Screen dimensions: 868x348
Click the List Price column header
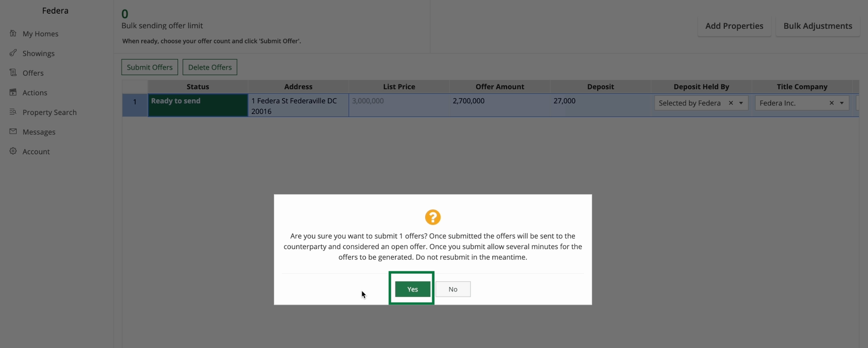click(399, 87)
